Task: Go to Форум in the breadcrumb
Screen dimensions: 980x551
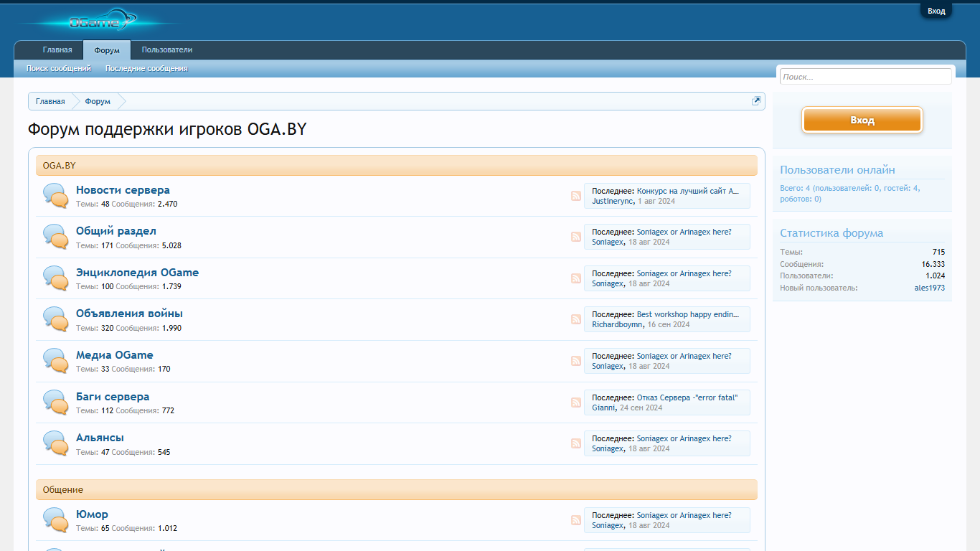Action: (98, 101)
